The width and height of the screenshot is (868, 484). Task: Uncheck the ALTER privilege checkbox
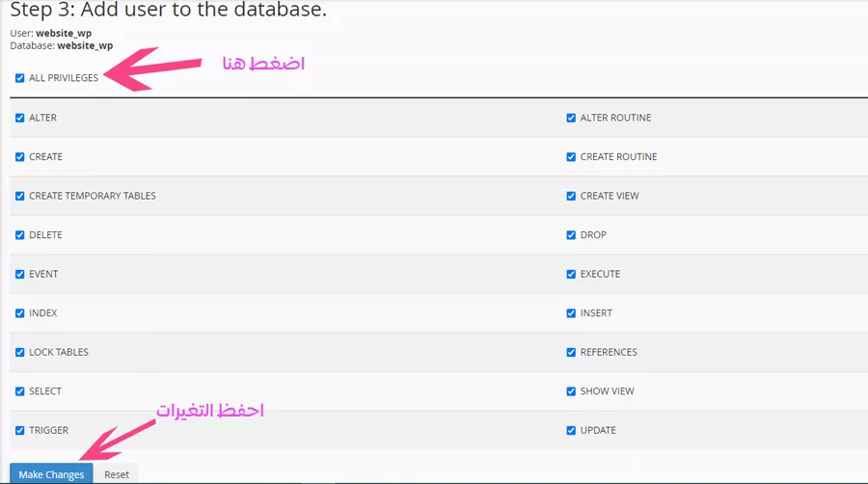(x=20, y=118)
